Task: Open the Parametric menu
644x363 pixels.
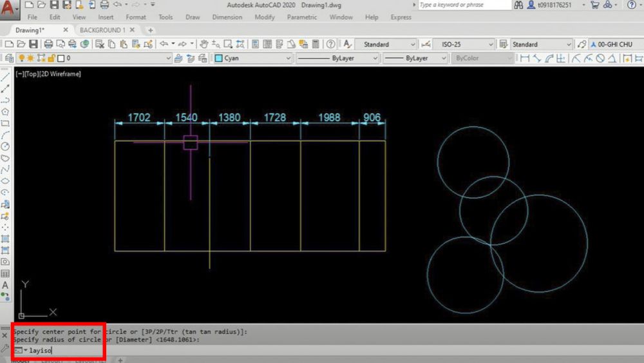Action: coord(302,17)
